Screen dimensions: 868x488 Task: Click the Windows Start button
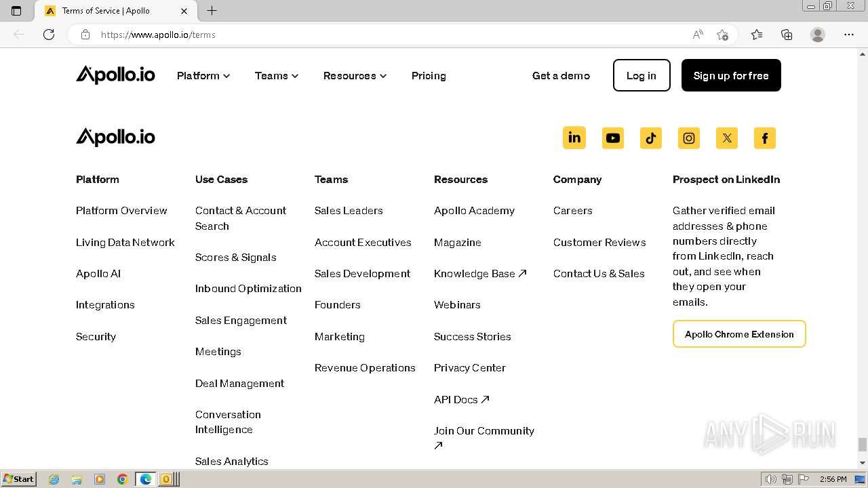[19, 479]
